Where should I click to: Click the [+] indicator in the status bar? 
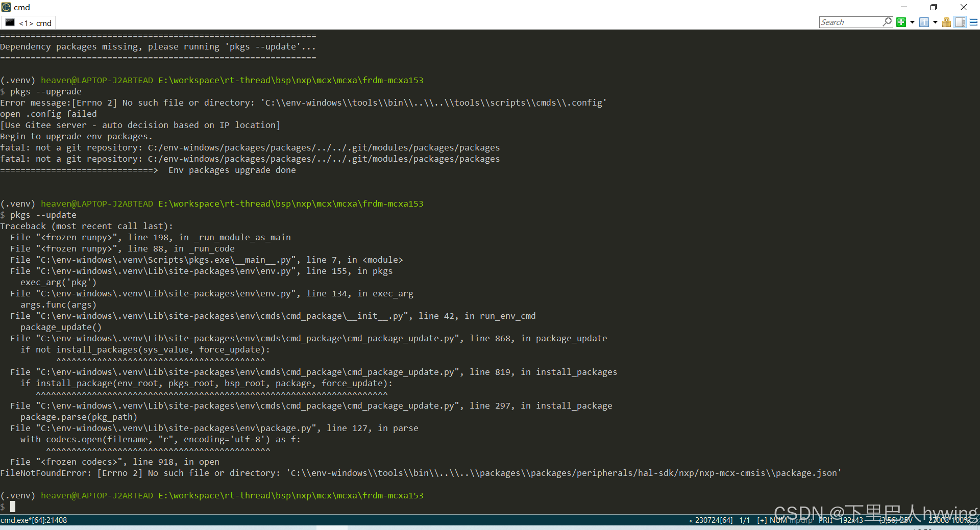(x=762, y=520)
